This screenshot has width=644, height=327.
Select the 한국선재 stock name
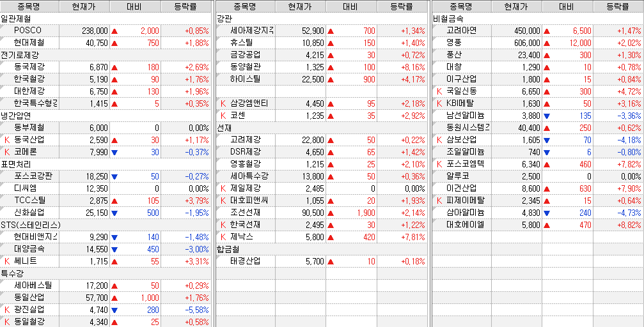point(245,224)
